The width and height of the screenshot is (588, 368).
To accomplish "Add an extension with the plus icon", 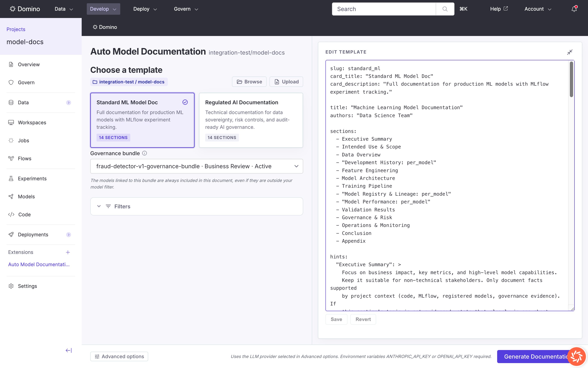I will tap(68, 252).
